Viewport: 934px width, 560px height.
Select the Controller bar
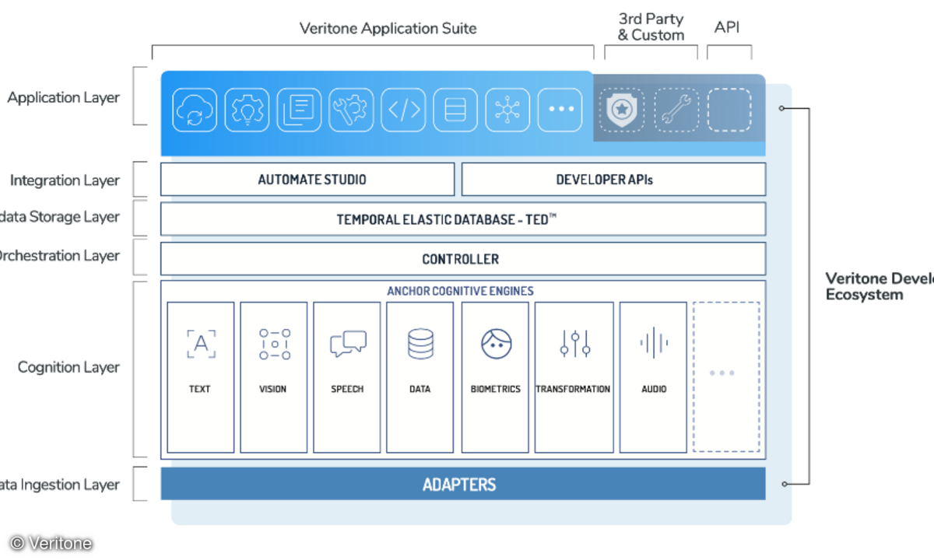click(463, 259)
